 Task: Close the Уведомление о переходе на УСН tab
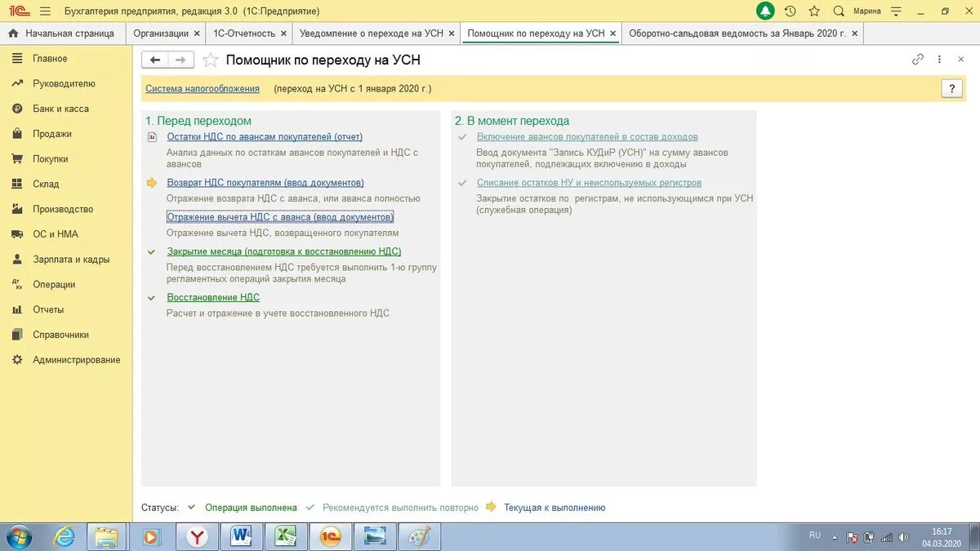pyautogui.click(x=452, y=33)
